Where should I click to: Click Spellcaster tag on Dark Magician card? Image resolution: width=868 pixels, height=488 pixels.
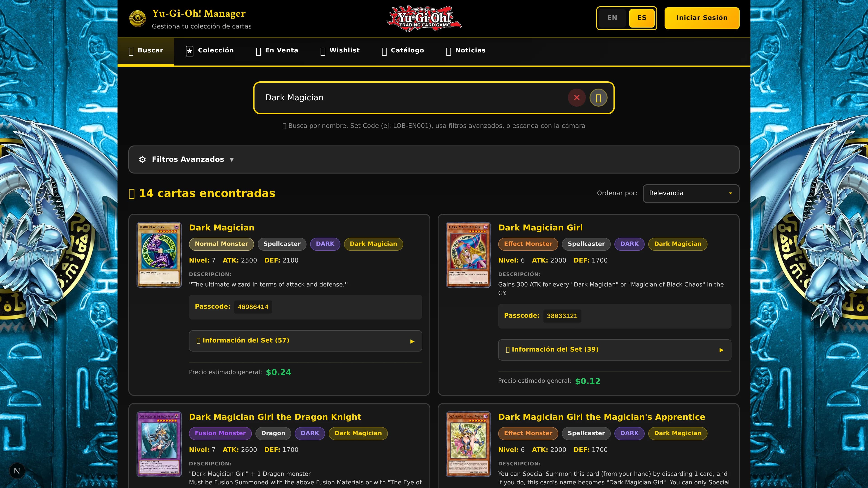pos(282,244)
